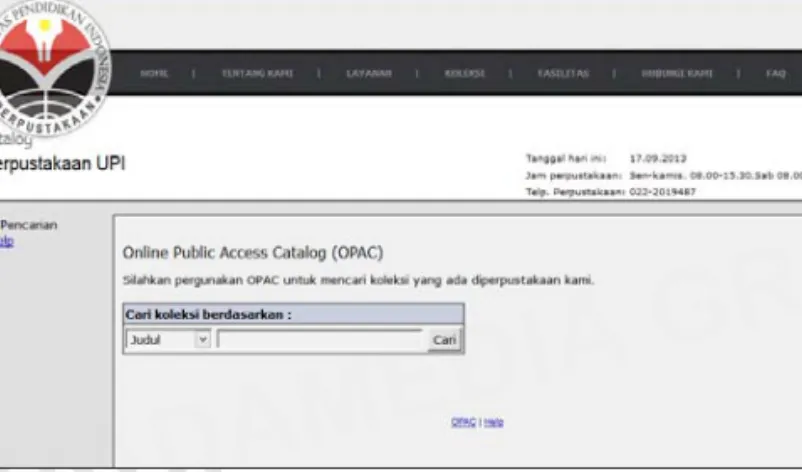Open the LAYANAN menu item
Viewport: 802px width, 472px height.
(x=369, y=74)
